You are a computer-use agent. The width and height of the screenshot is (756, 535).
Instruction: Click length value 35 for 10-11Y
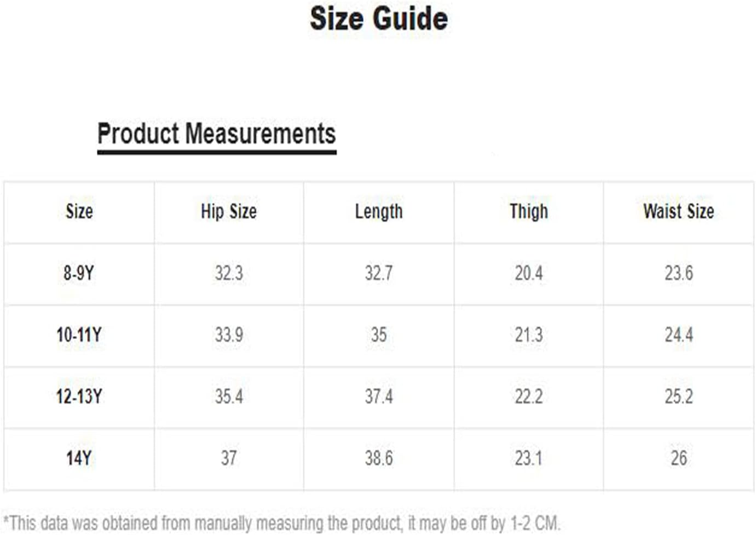click(x=379, y=335)
